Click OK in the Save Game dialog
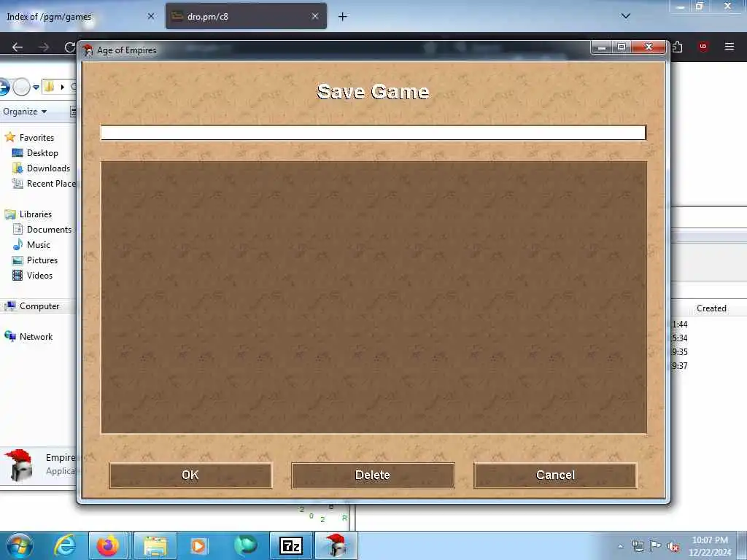This screenshot has height=560, width=747. (190, 475)
